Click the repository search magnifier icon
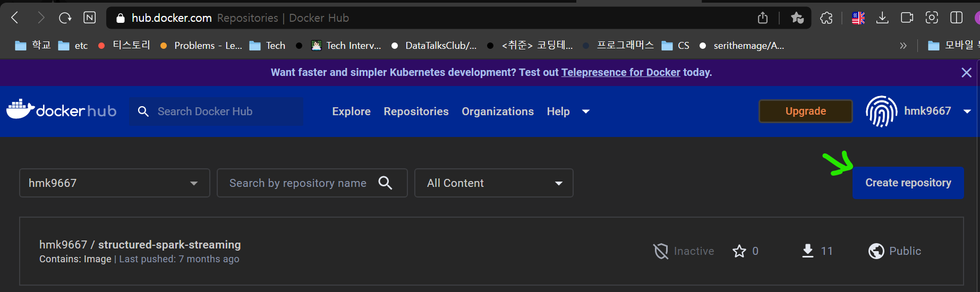 click(385, 183)
